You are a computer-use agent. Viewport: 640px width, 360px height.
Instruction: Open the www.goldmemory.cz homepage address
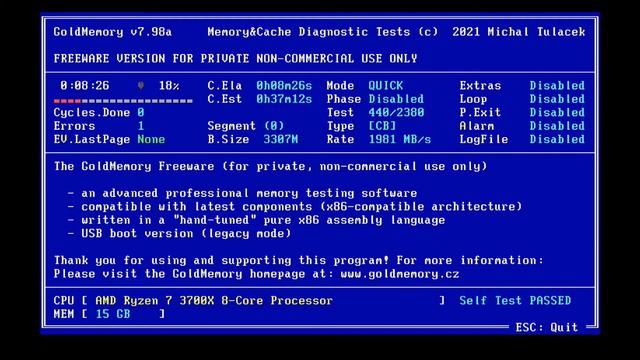click(400, 274)
